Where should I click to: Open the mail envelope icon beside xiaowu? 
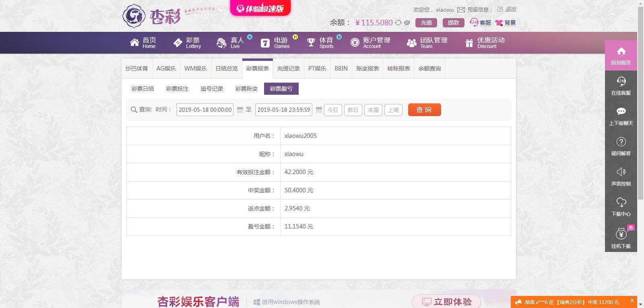pyautogui.click(x=461, y=10)
